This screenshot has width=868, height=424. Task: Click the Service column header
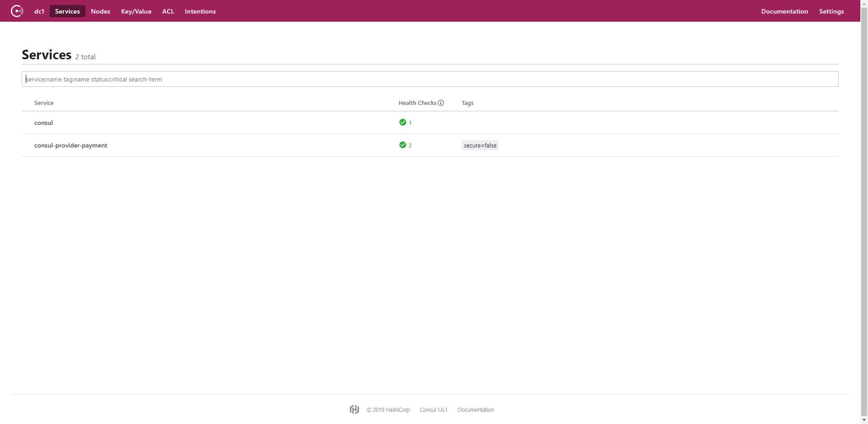(44, 103)
